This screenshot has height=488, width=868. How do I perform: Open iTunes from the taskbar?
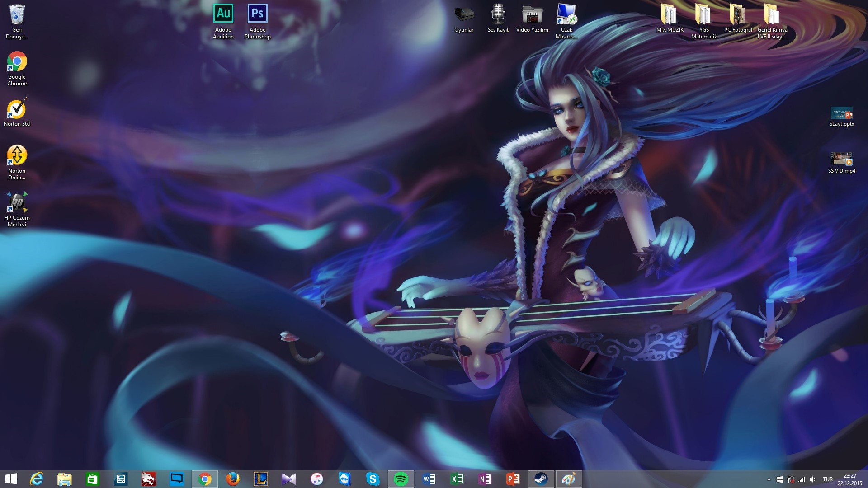[317, 479]
